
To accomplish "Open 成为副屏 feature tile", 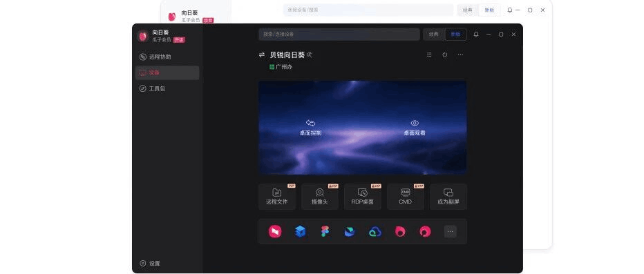I will pos(448,197).
